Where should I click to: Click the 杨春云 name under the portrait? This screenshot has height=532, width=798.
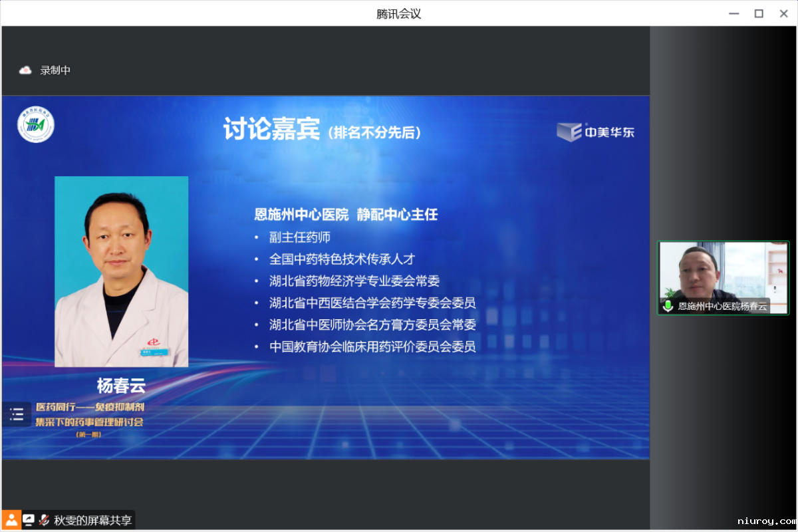121,386
